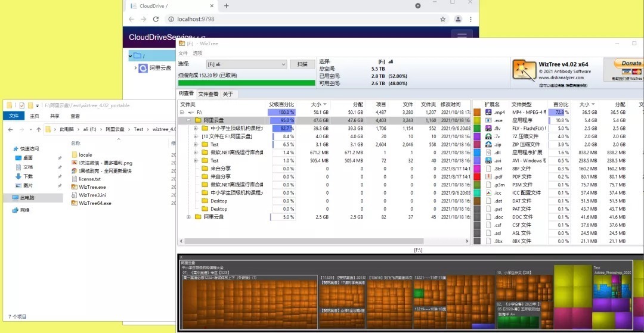Open the Chrome profile avatar icon
The image size is (644, 333).
pyautogui.click(x=458, y=19)
